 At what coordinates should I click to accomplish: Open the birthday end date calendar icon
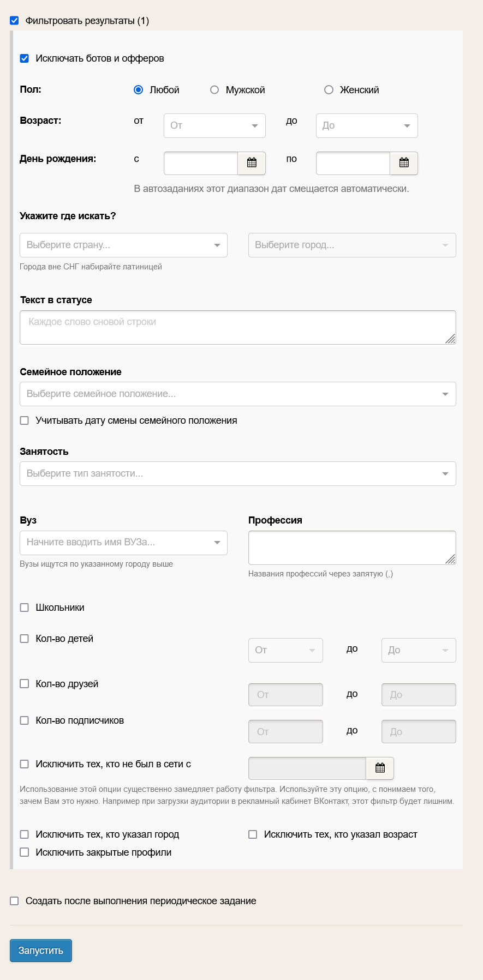click(404, 163)
